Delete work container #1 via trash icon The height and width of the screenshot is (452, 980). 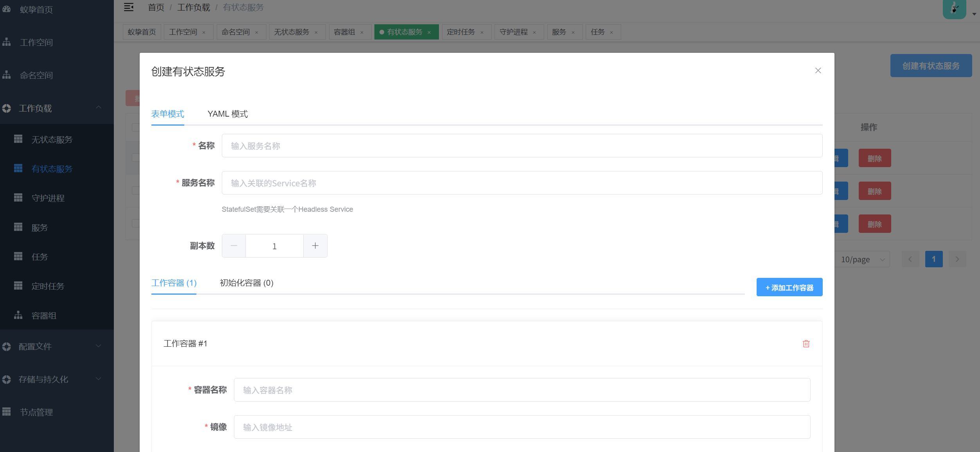point(806,344)
